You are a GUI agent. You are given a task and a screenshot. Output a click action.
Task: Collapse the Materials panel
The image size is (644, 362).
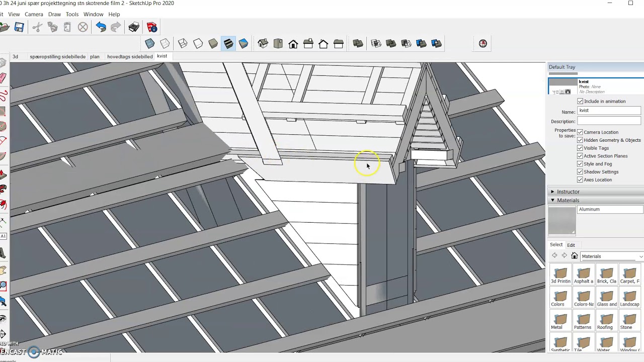tap(552, 200)
